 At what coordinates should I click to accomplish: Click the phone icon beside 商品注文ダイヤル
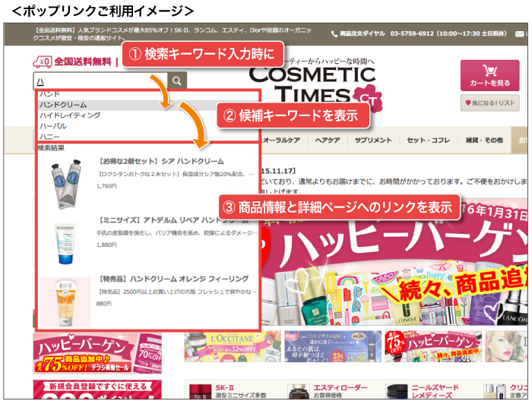334,34
